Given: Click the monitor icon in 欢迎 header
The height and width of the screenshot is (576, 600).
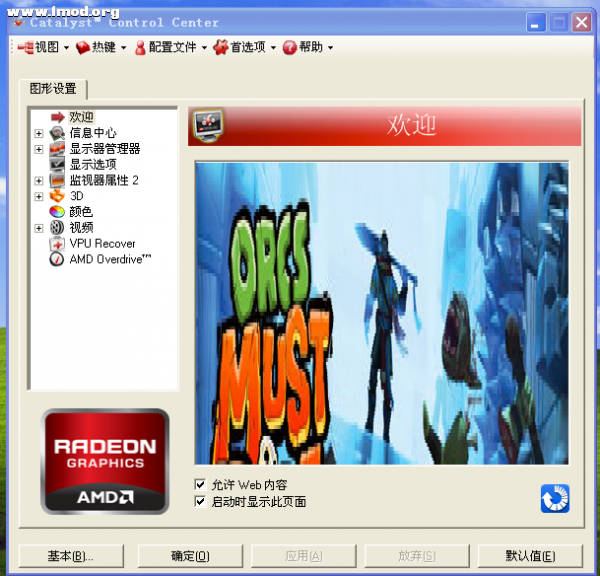Looking at the screenshot, I should pyautogui.click(x=208, y=126).
